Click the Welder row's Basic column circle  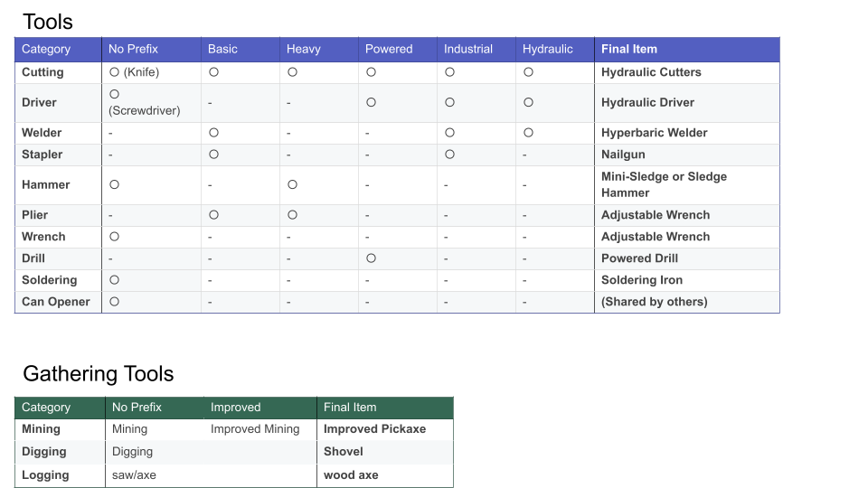(213, 133)
